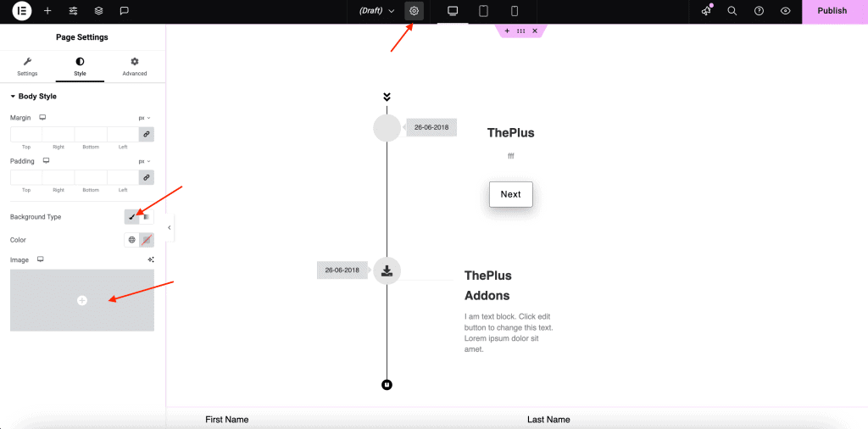Open the Notes comment icon
This screenshot has height=429, width=868.
125,11
